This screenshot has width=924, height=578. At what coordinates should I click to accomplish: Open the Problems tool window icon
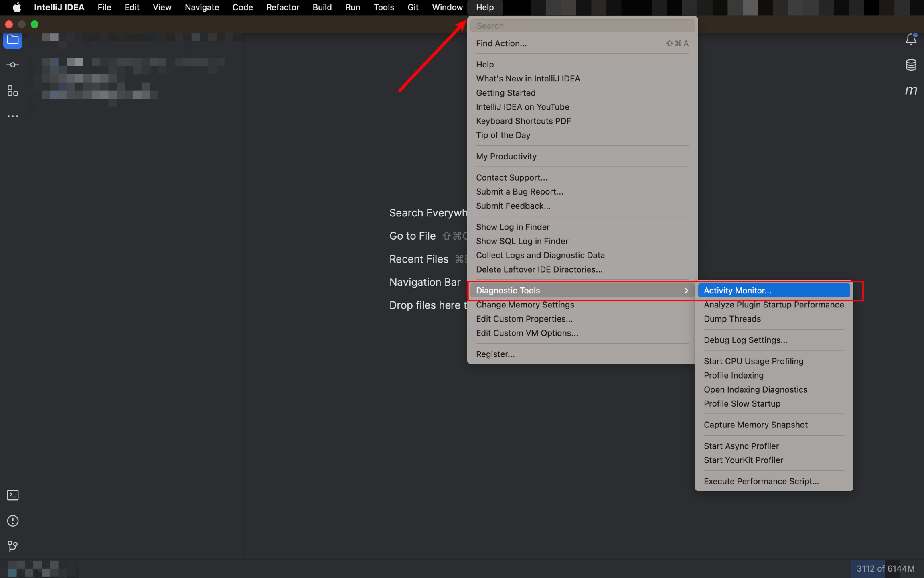[13, 521]
